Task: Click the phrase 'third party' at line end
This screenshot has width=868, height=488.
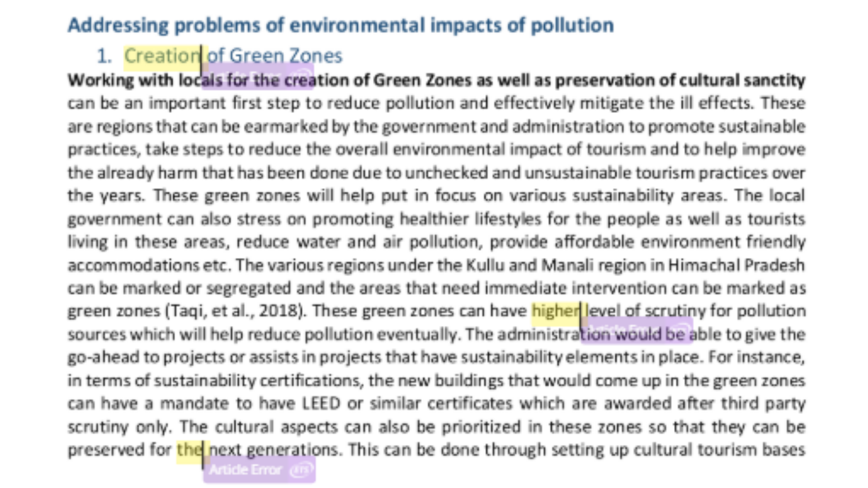Action: tap(763, 404)
